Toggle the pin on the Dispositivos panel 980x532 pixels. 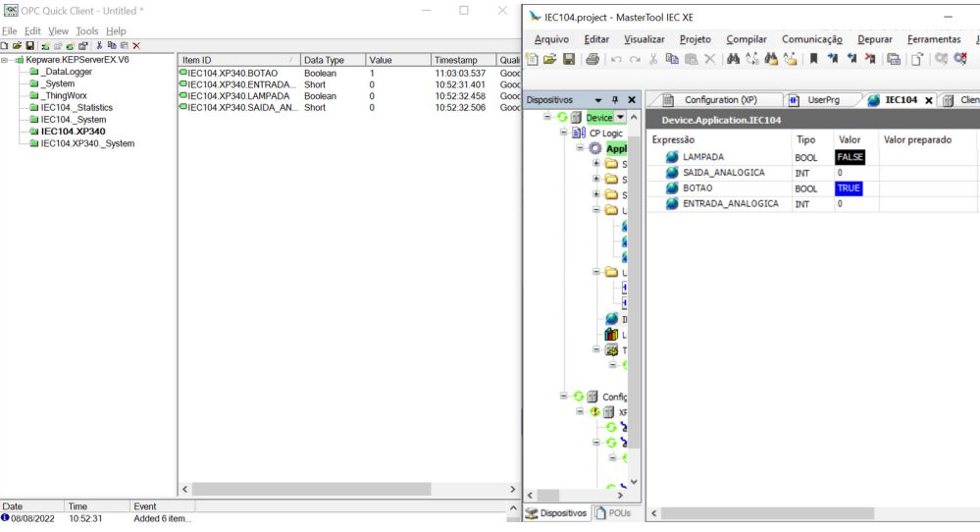click(615, 100)
